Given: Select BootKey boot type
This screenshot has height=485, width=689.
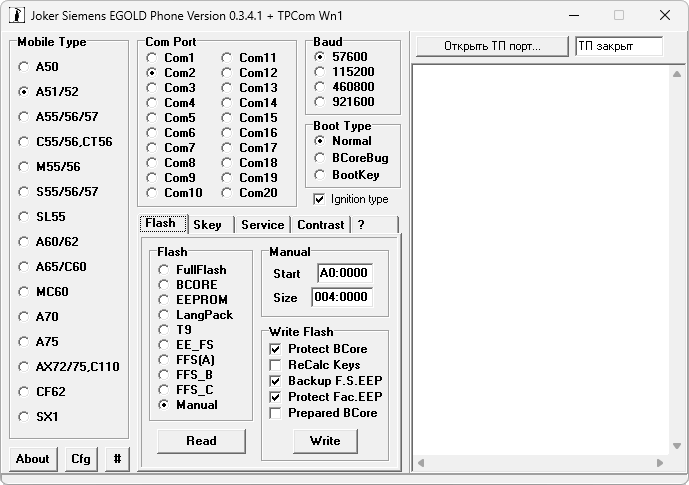Looking at the screenshot, I should point(347,175).
